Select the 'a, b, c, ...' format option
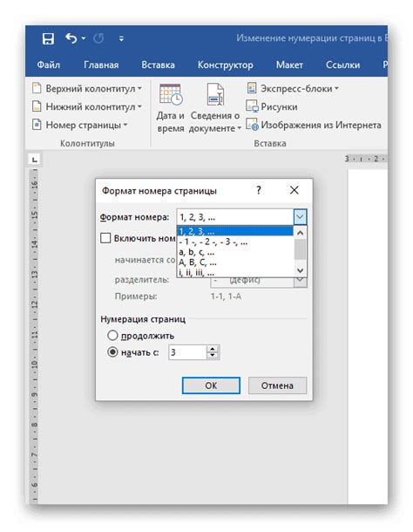 [x=235, y=252]
